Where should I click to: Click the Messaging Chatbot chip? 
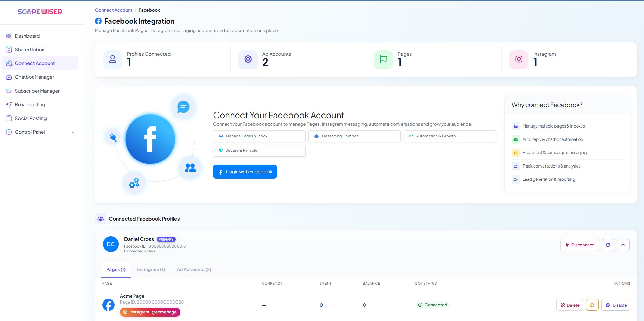(x=354, y=136)
